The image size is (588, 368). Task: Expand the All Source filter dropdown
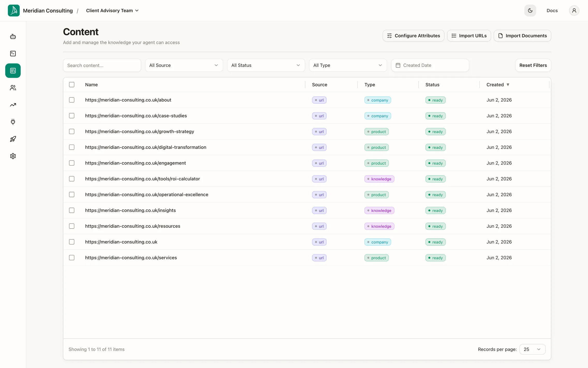(184, 65)
